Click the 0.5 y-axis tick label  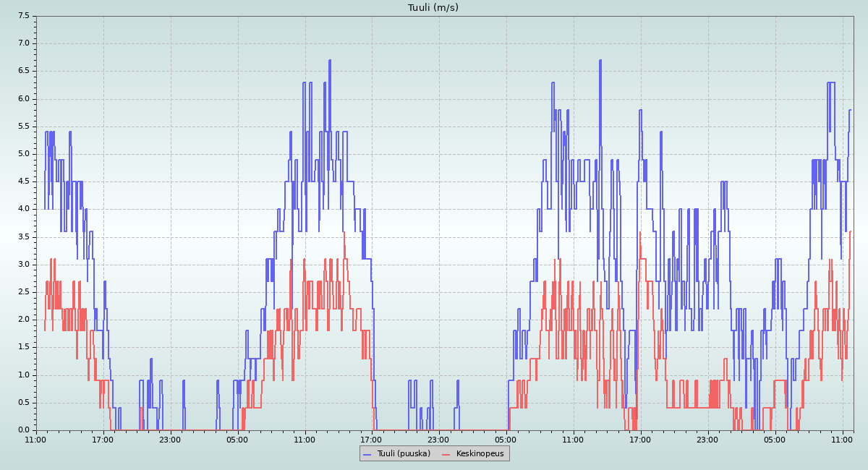point(23,402)
